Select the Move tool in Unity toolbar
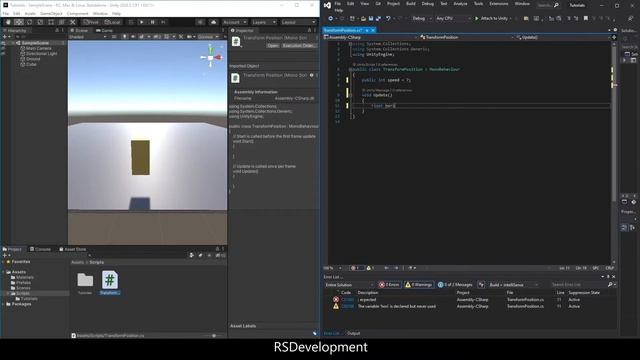The image size is (640, 360). point(19,22)
